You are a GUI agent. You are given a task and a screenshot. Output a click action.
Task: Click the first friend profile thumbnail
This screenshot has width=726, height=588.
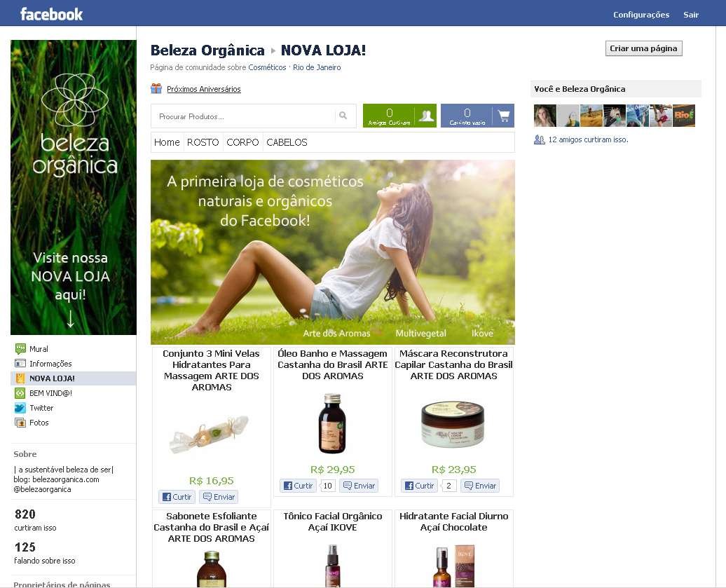545,116
